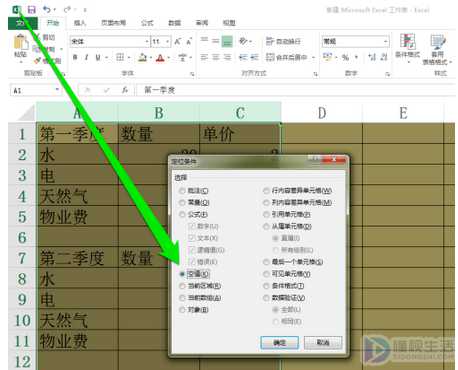Screen dimensions: 458x370
Task: Open the Conditional Formatting icon
Action: [407, 46]
